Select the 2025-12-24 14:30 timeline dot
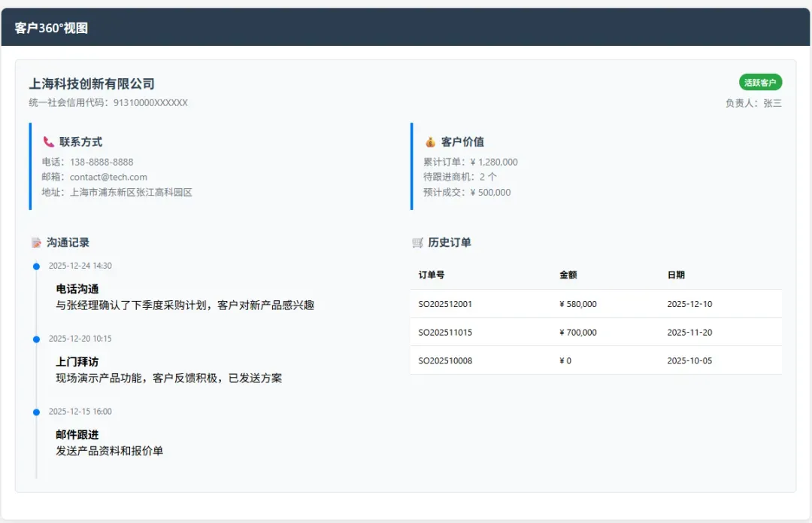The height and width of the screenshot is (523, 812). [36, 266]
